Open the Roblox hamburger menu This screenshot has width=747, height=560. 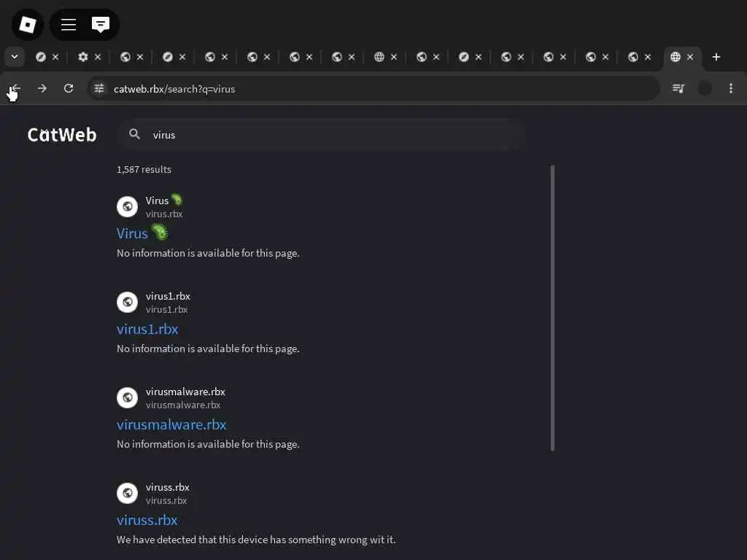click(69, 25)
